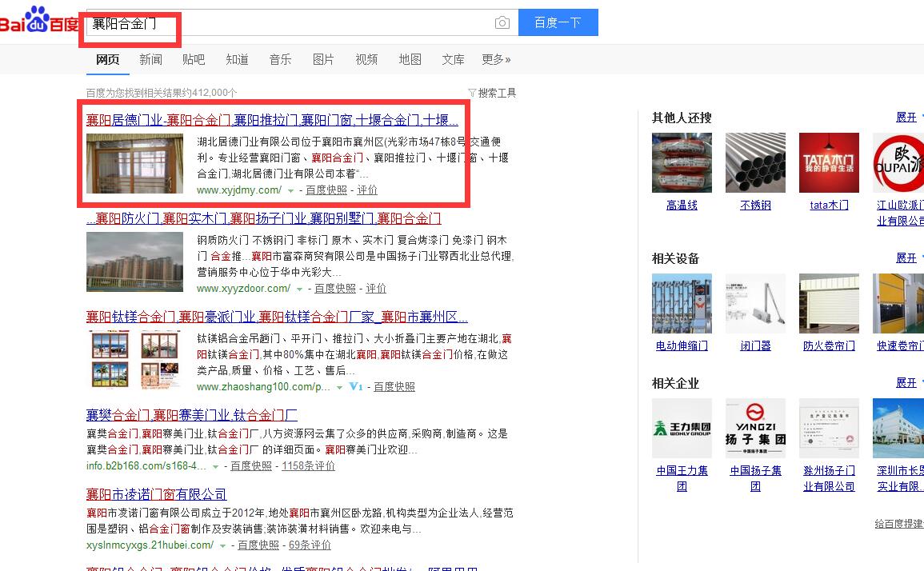This screenshot has width=924, height=571.
Task: Open the tata木门 link
Action: [829, 205]
